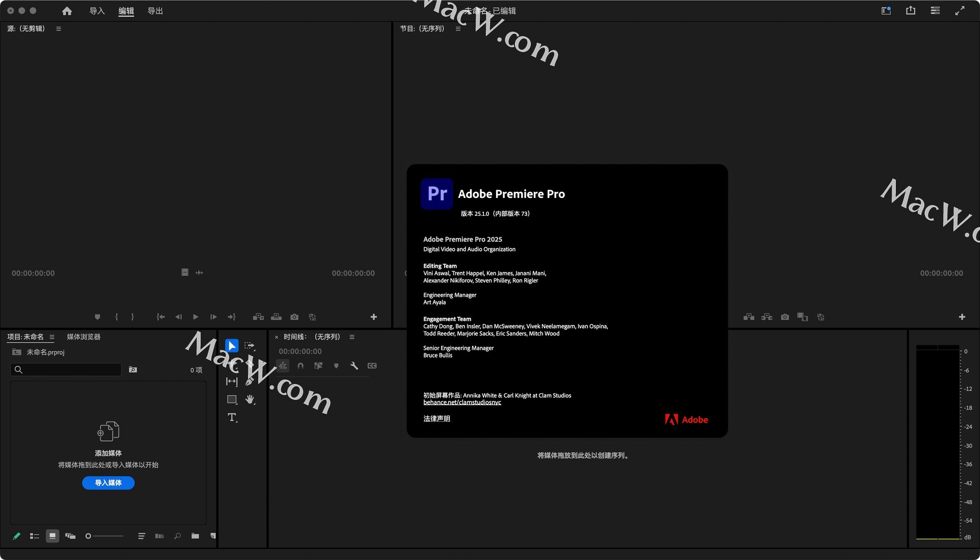Screen dimensions: 980x560
Task: Select the Selection tool arrow
Action: click(232, 345)
